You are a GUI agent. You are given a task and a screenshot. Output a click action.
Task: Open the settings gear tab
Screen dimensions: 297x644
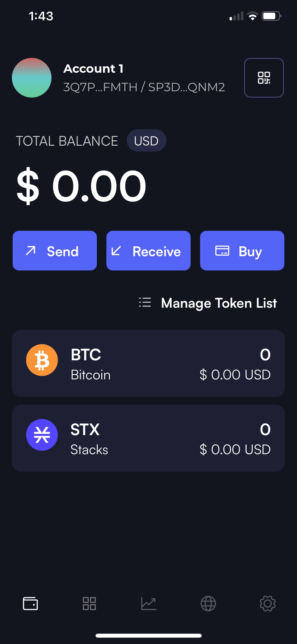(268, 604)
